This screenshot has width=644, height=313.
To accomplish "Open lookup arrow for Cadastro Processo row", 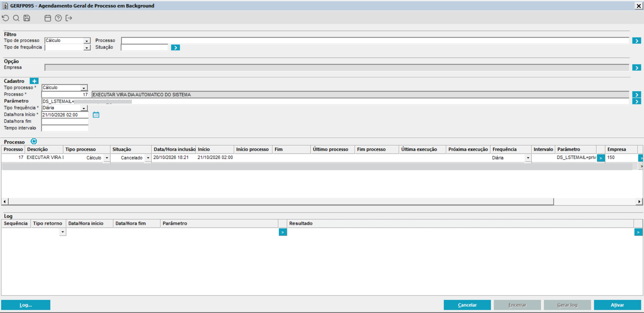I will (x=637, y=95).
